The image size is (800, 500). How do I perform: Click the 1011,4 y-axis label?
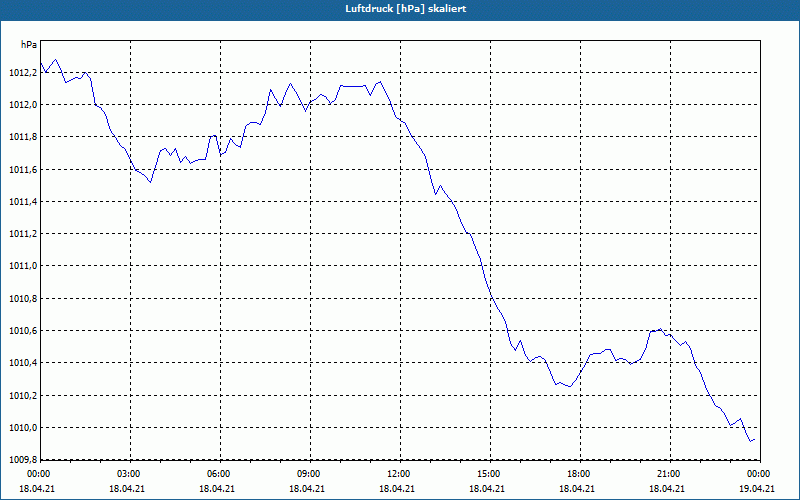(23, 202)
